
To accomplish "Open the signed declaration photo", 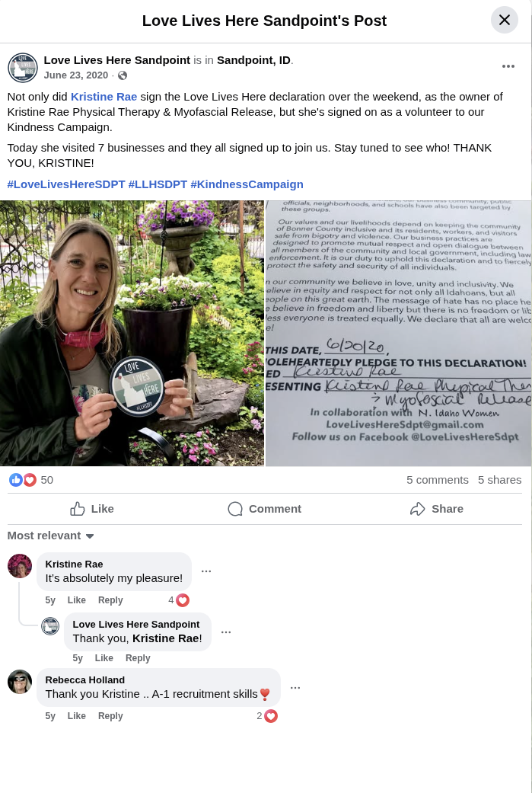I will click(x=399, y=333).
